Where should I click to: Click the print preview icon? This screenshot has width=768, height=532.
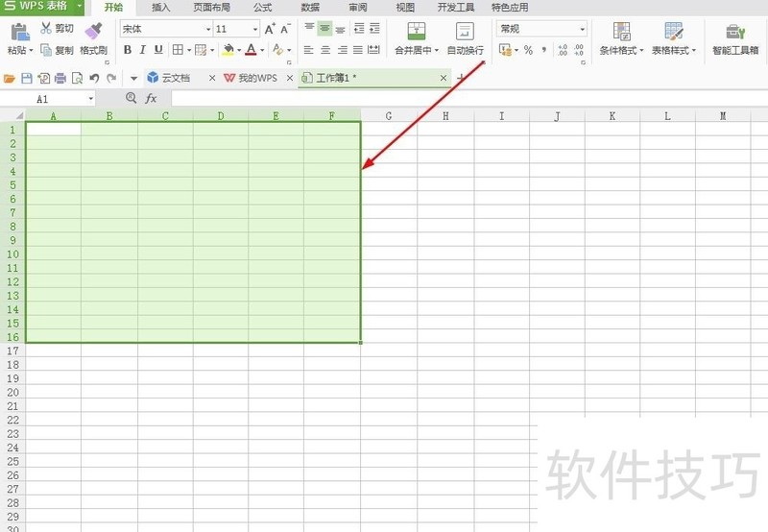click(77, 78)
